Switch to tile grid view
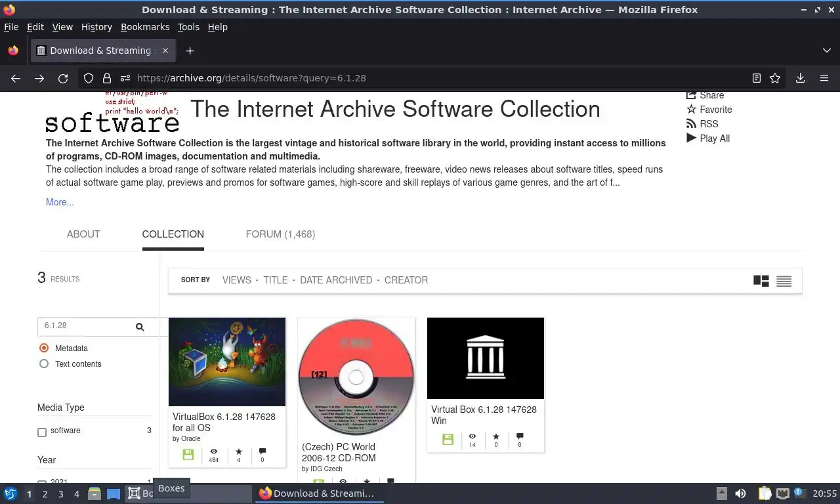Image resolution: width=840 pixels, height=504 pixels. point(761,281)
